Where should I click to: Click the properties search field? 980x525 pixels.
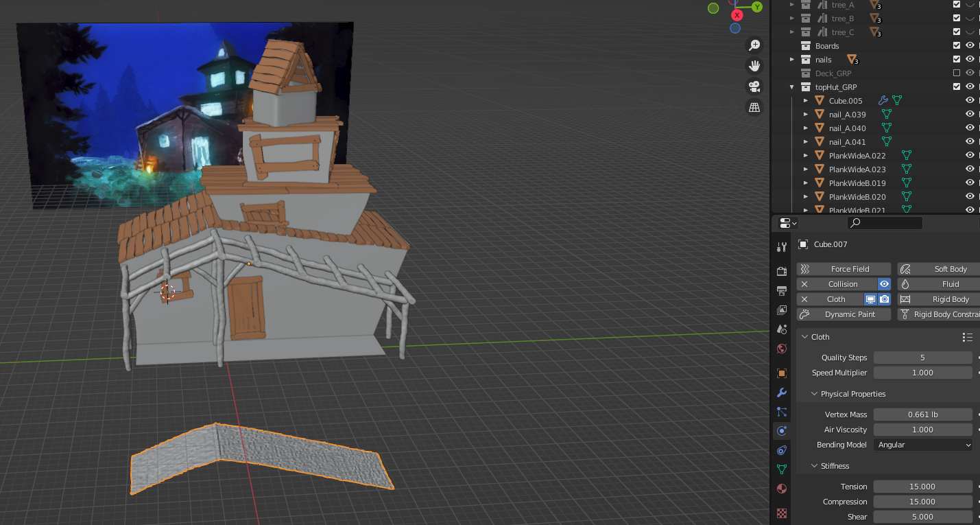click(885, 223)
